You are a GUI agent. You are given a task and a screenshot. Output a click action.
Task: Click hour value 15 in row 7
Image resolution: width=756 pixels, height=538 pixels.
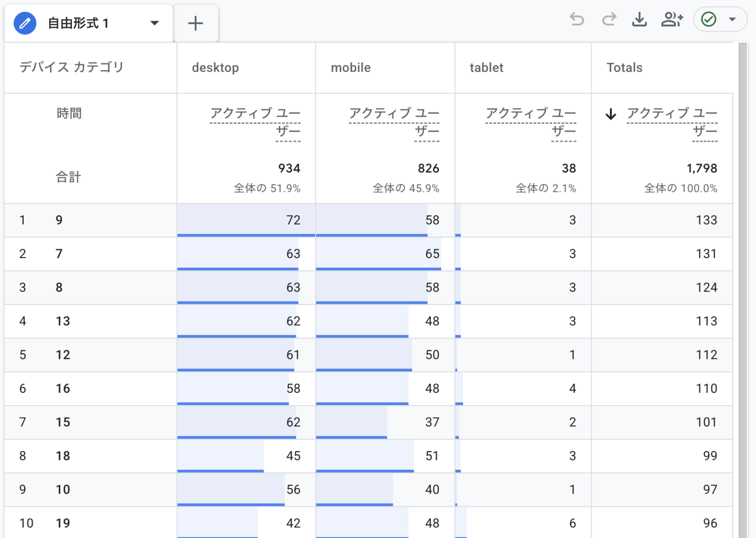click(x=63, y=422)
